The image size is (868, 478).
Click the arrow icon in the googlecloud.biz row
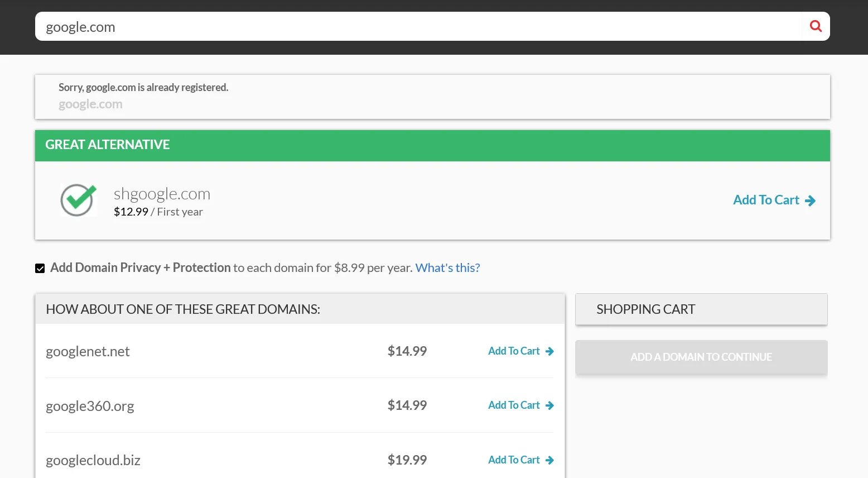click(549, 460)
